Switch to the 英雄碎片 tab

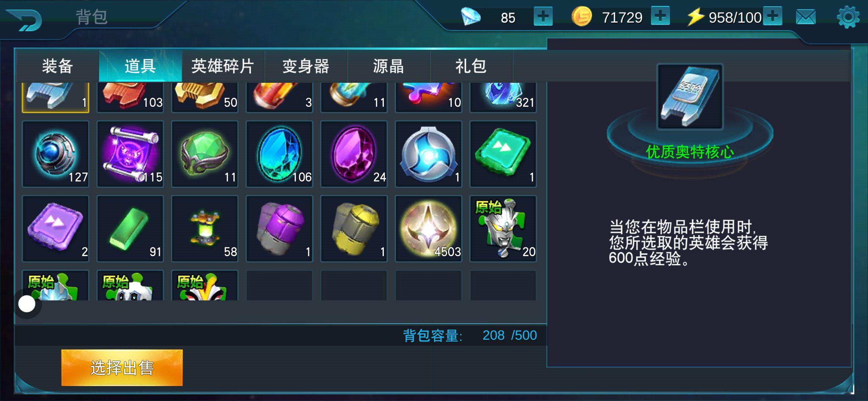coord(223,66)
